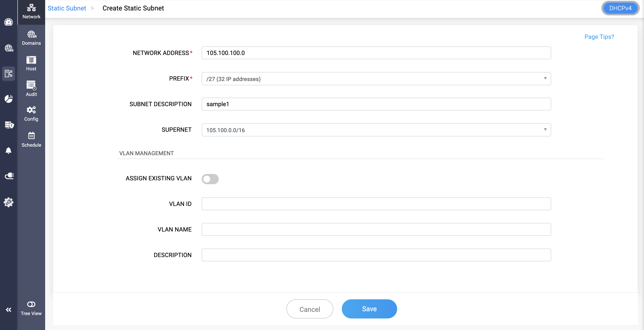
Task: Open the Supernet dropdown
Action: 376,130
